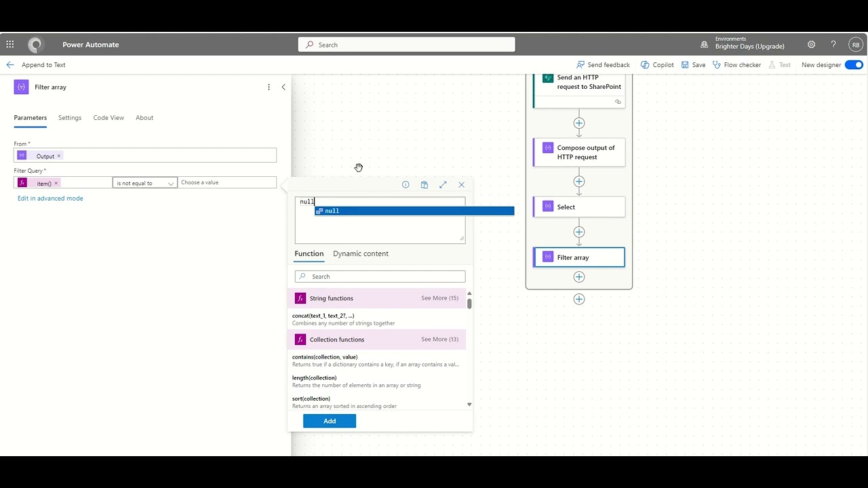Insert the sort function

pyautogui.click(x=376, y=403)
